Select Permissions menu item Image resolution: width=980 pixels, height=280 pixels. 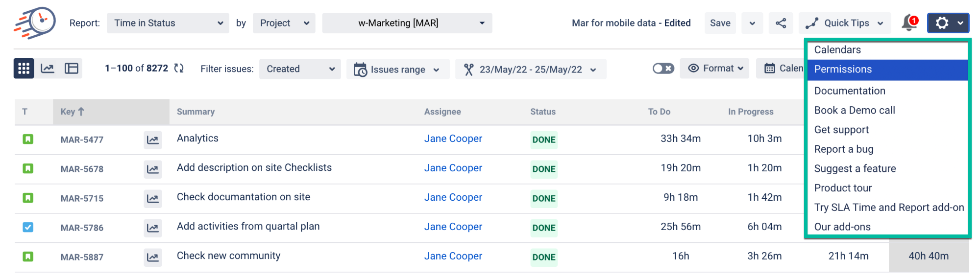pyautogui.click(x=887, y=70)
